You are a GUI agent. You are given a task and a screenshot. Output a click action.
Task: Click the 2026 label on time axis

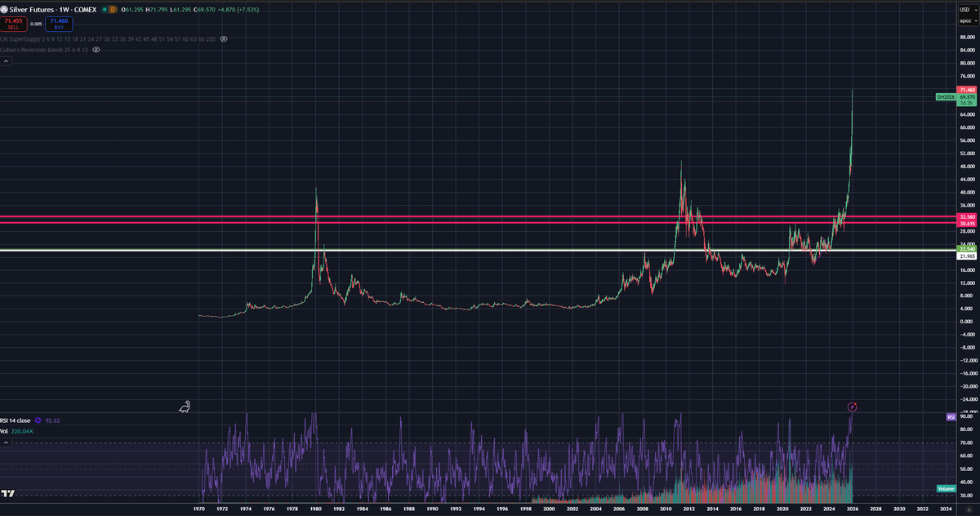852,509
